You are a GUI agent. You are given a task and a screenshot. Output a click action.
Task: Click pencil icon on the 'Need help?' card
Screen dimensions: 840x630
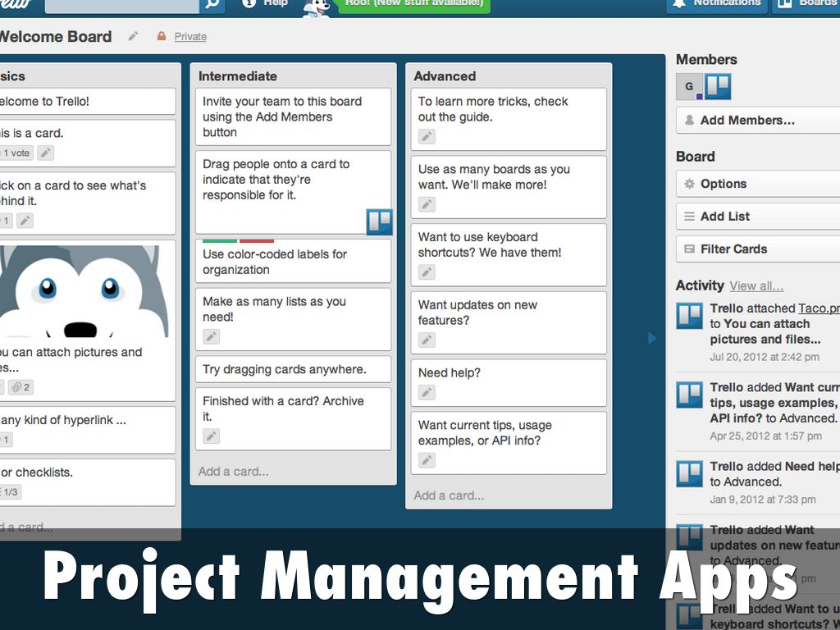coord(427,393)
